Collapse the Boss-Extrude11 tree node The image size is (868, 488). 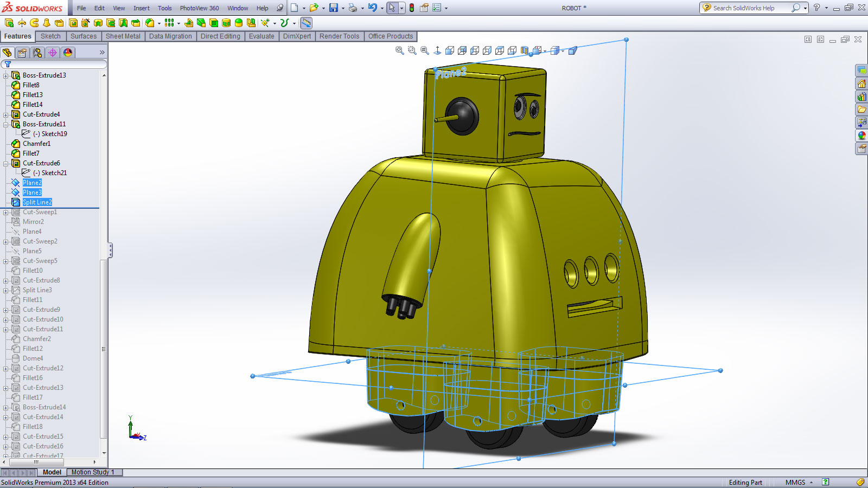click(x=6, y=124)
